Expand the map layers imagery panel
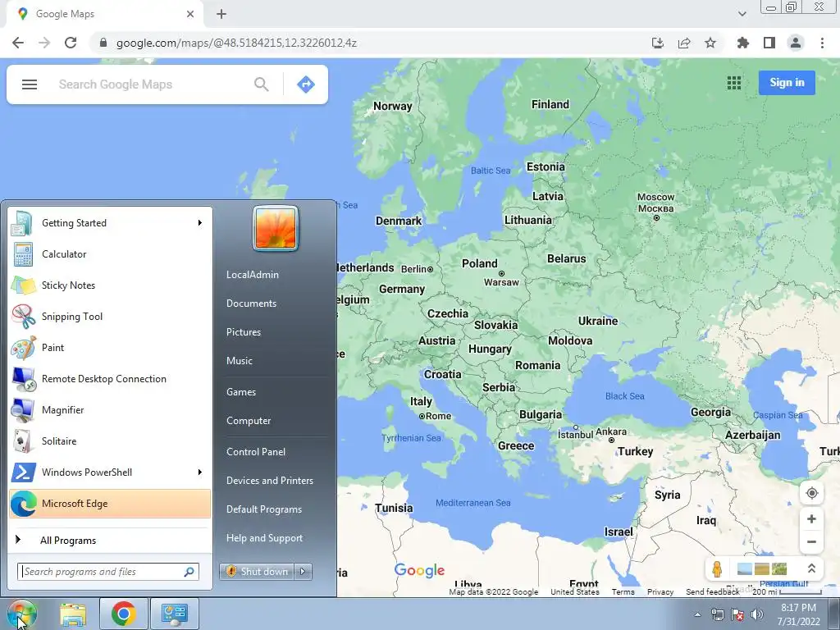This screenshot has width=840, height=630. pos(811,568)
